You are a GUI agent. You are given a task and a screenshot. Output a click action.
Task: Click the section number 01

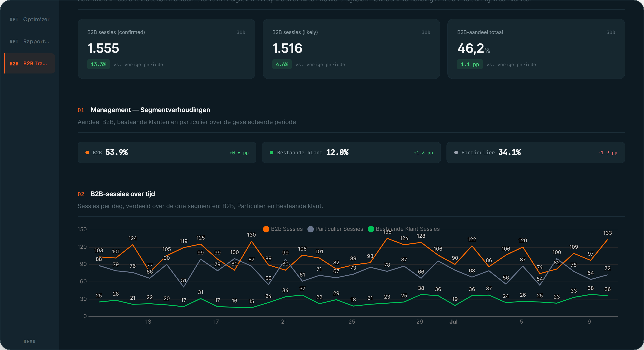click(81, 110)
